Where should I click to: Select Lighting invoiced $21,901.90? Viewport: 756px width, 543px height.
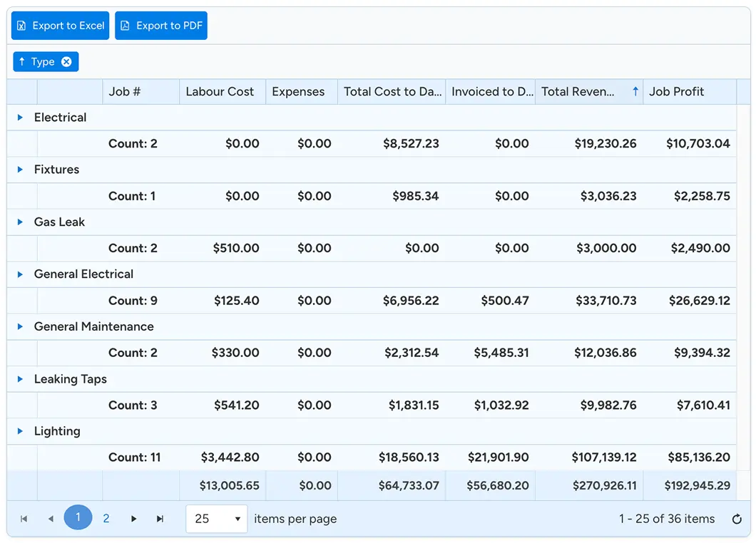pos(498,457)
